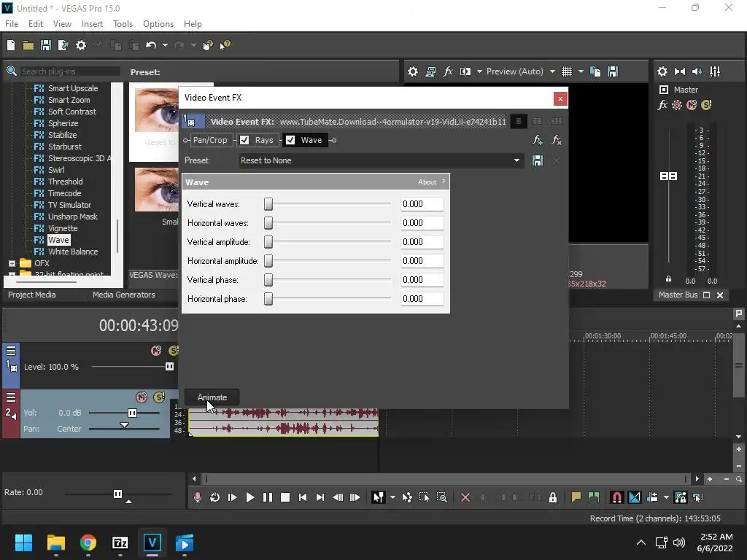Viewport: 747px width, 560px height.
Task: Create a new project with the New icon
Action: pos(11,45)
